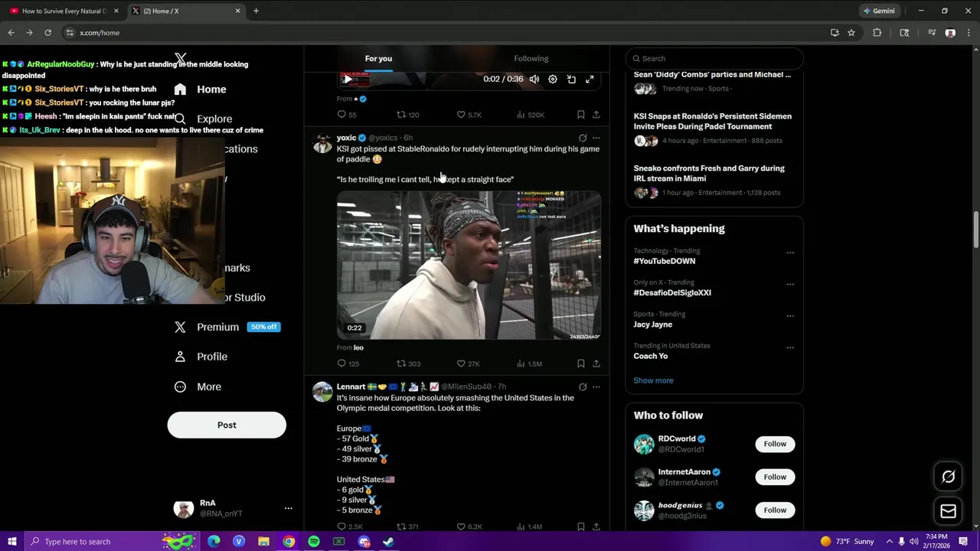The height and width of the screenshot is (551, 980).
Task: Switch to the For you tab
Action: point(378,58)
